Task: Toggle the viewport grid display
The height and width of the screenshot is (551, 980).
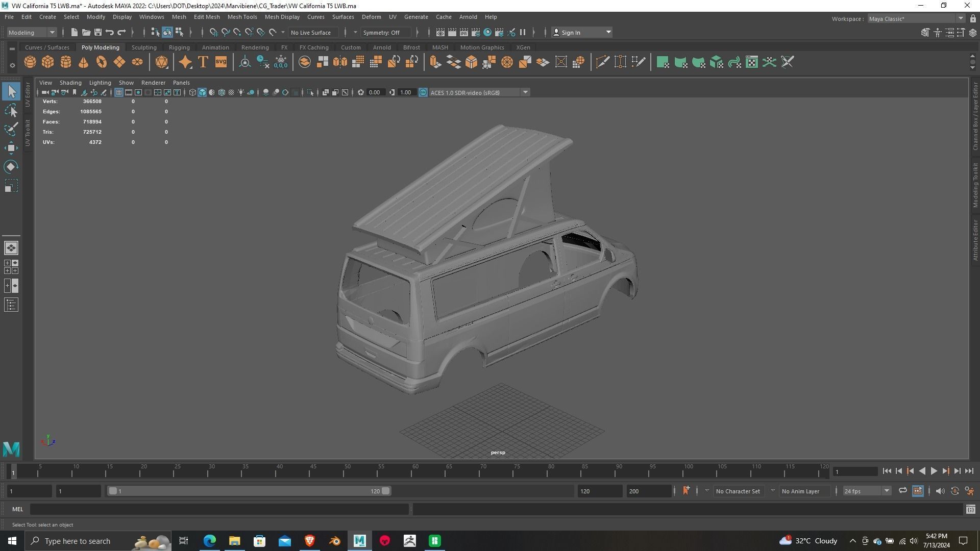Action: 119,92
